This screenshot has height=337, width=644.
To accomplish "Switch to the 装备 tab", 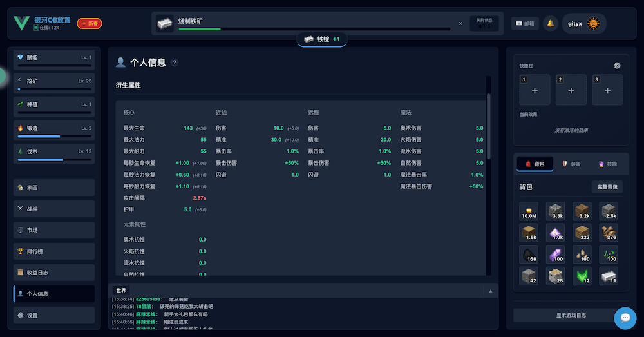I will point(571,164).
